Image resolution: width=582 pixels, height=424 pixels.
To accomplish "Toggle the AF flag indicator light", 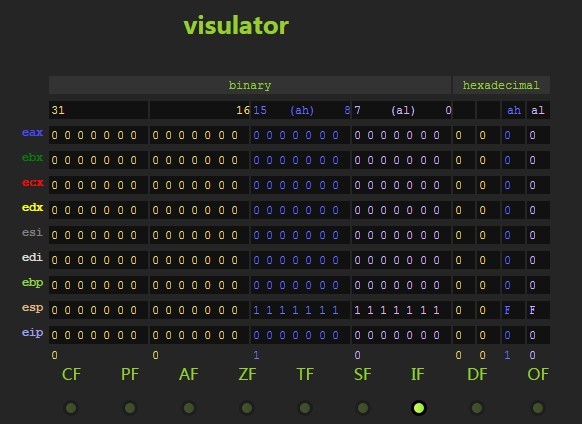I will coord(189,408).
